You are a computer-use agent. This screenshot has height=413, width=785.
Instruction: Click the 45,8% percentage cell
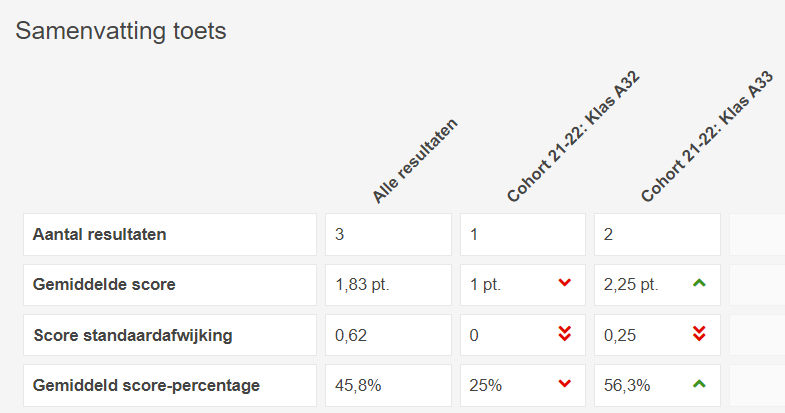[x=388, y=385]
